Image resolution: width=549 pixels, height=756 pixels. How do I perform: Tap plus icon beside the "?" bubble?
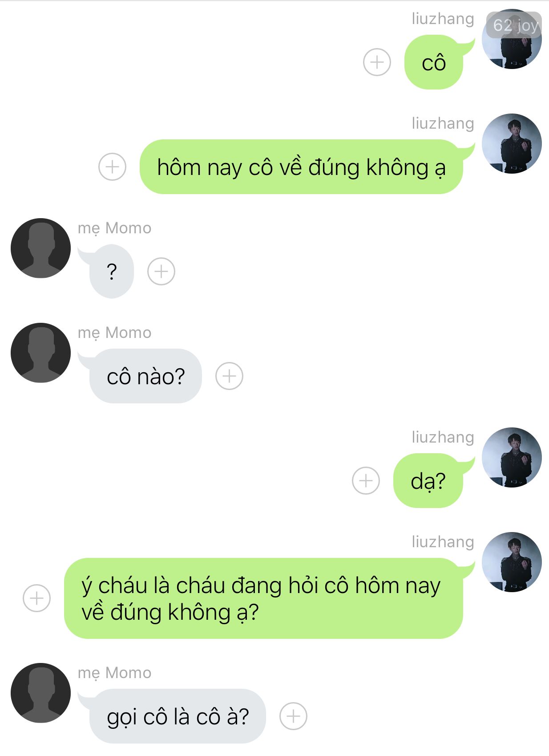tap(161, 271)
